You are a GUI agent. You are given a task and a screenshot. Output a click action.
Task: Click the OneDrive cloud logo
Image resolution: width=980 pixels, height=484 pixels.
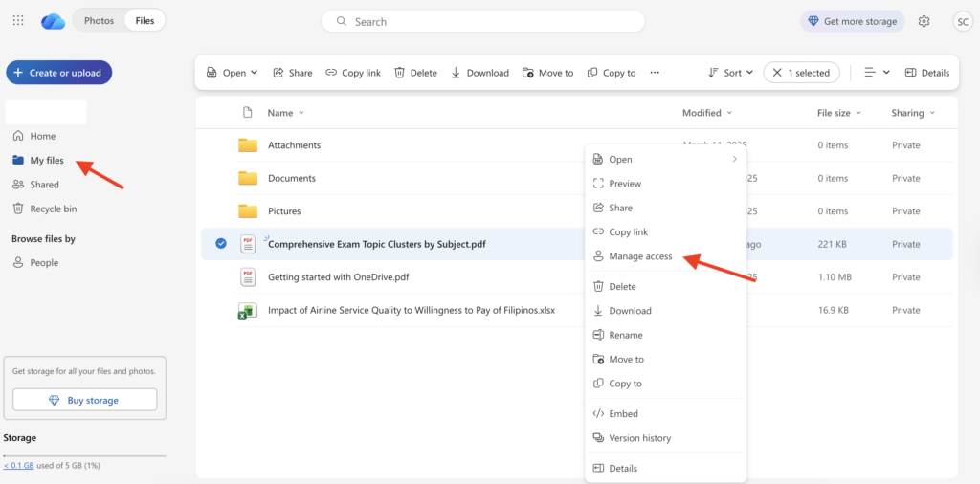54,21
